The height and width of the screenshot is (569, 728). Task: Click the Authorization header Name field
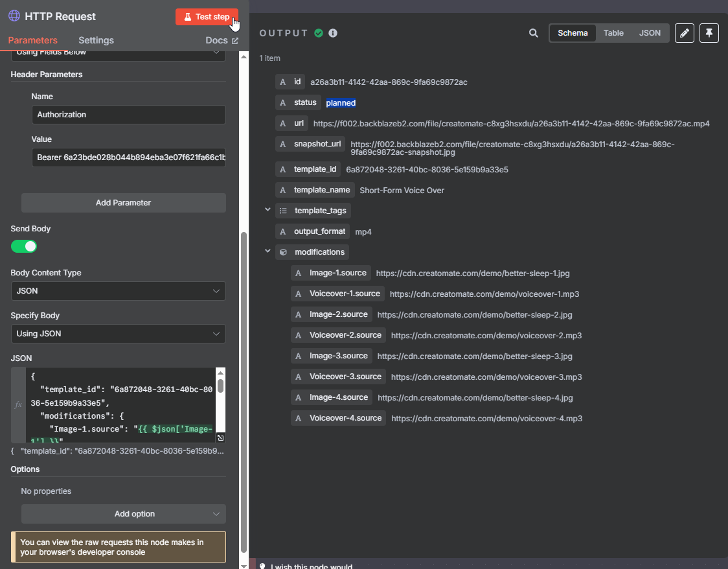128,115
